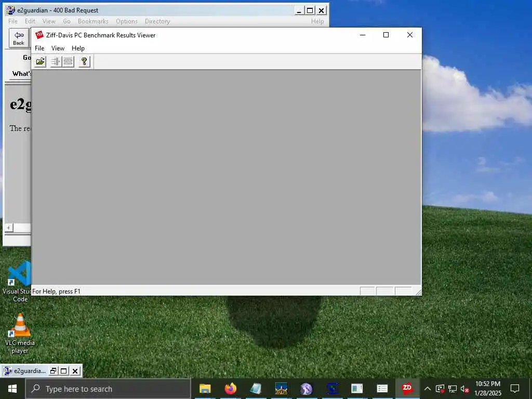Open Help menu in the e2guardian window
The width and height of the screenshot is (532, 399).
click(x=317, y=21)
